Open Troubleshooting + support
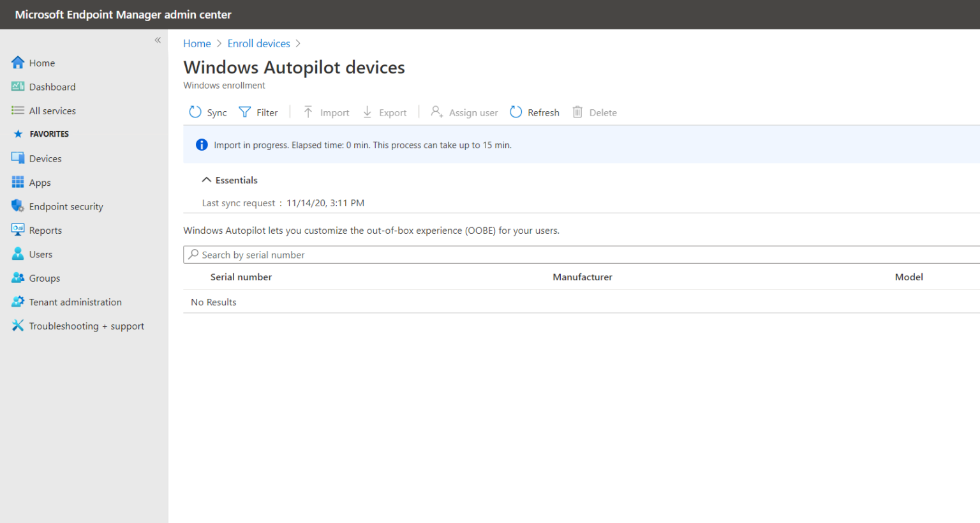The image size is (980, 523). [86, 326]
